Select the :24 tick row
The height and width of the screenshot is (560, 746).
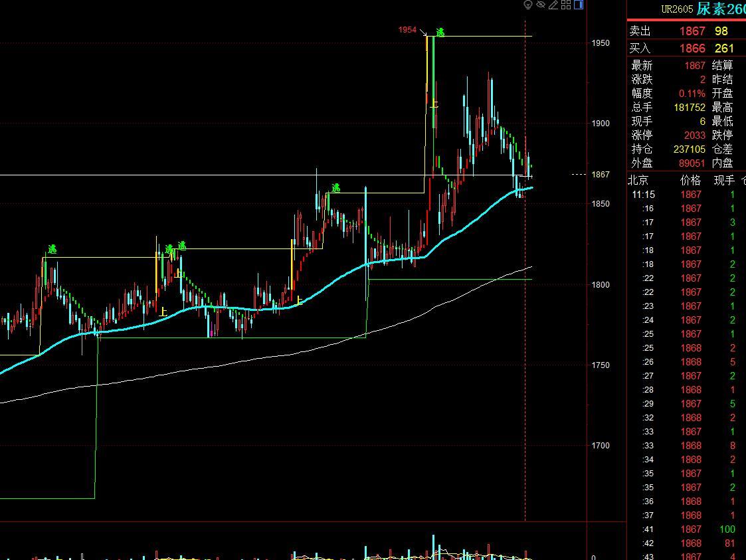pyautogui.click(x=686, y=320)
